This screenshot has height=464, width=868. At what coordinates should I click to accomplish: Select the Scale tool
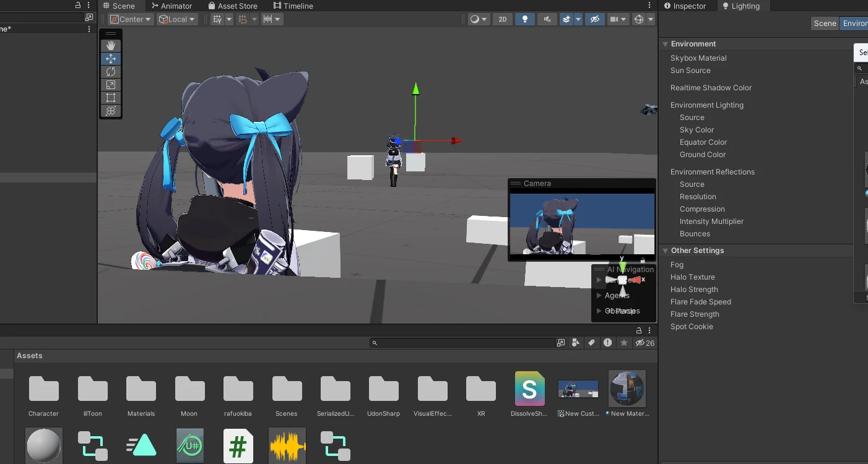(111, 85)
